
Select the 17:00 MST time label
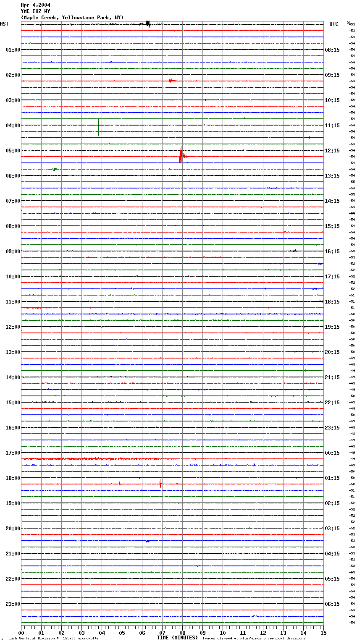point(13,453)
